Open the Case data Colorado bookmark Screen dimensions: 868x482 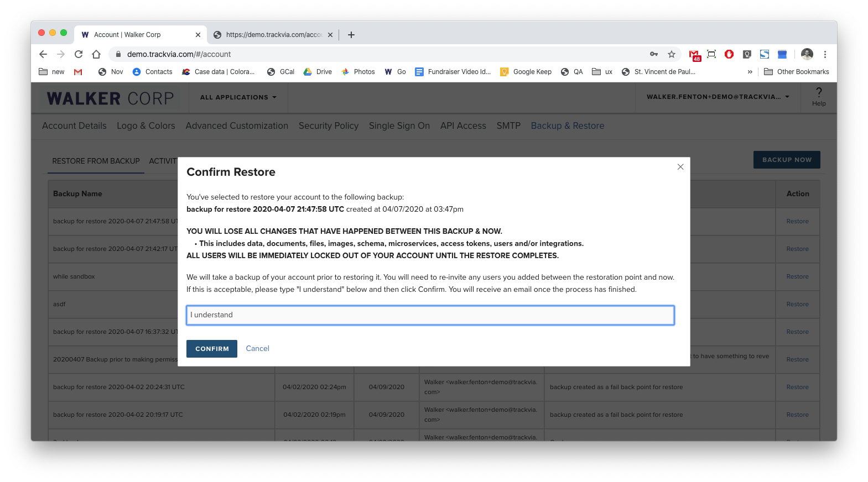219,72
